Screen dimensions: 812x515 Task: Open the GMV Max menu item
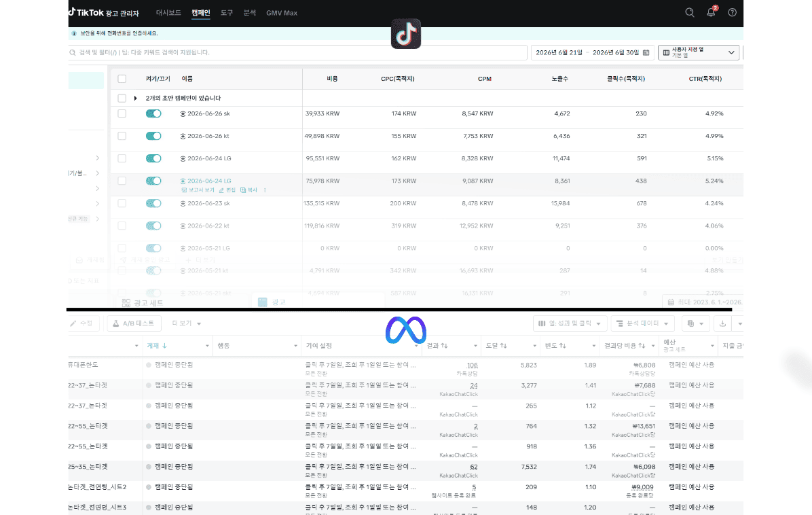pos(282,12)
